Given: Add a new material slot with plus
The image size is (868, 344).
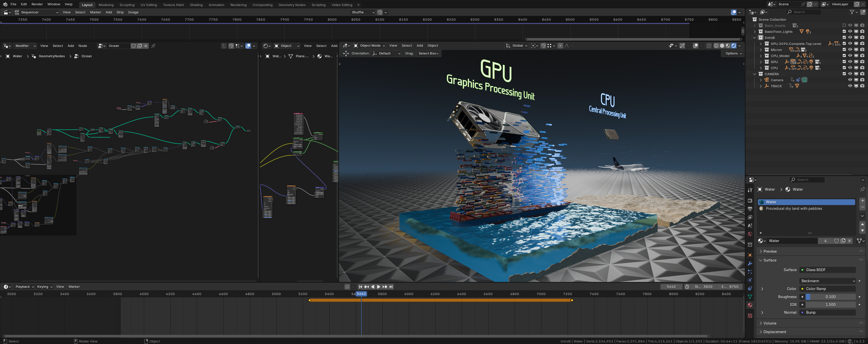Looking at the screenshot, I should click(x=862, y=200).
